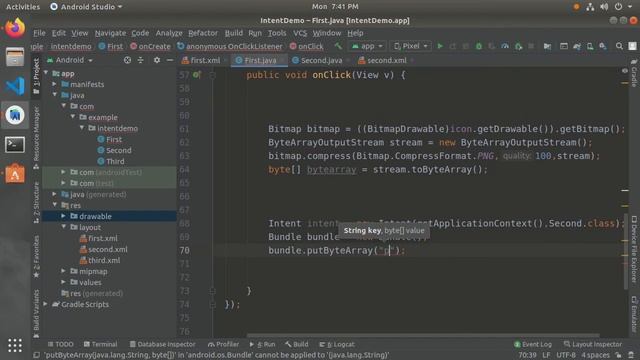Open Firefox from the Ubuntu dock
This screenshot has width=640, height=360.
click(15, 28)
